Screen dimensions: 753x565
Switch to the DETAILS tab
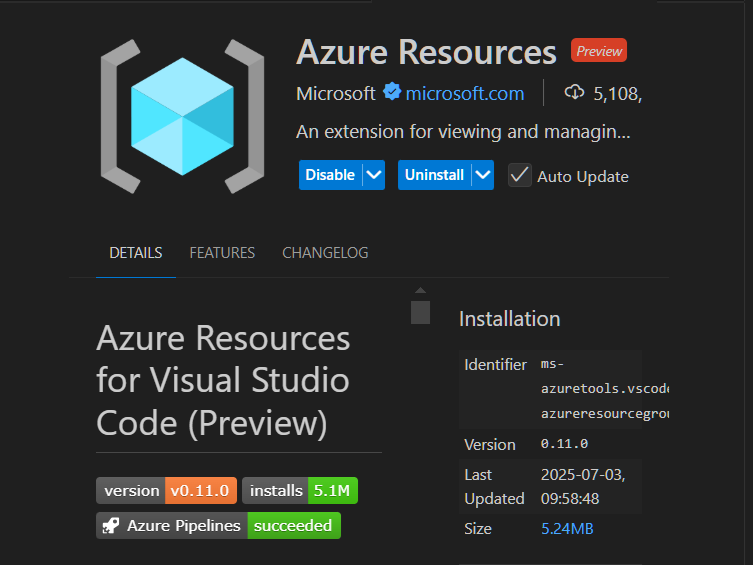pos(135,253)
